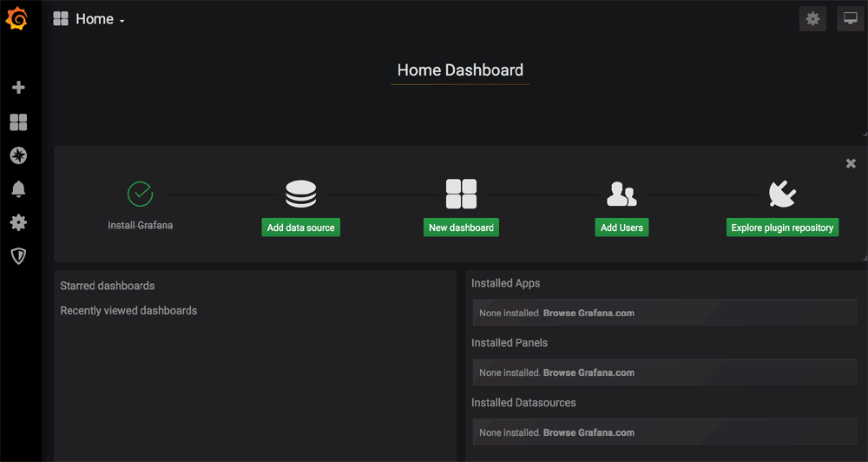
Task: Click the database icon above Add data source
Action: pos(300,195)
